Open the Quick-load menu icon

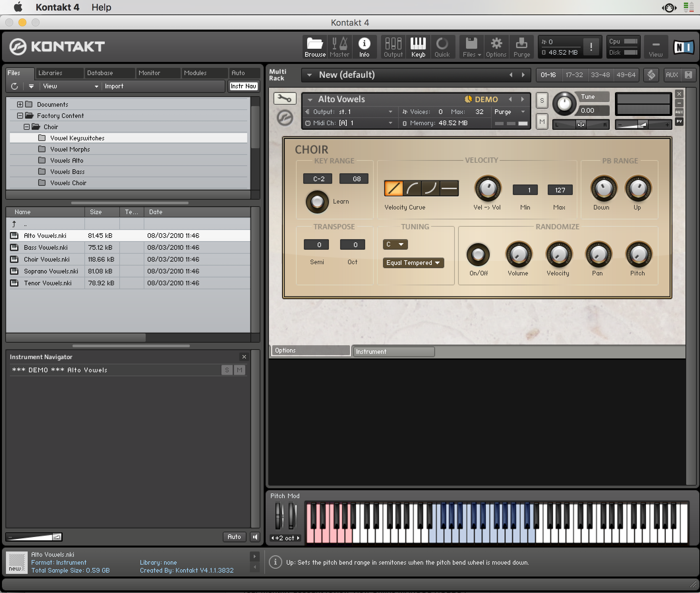click(443, 47)
